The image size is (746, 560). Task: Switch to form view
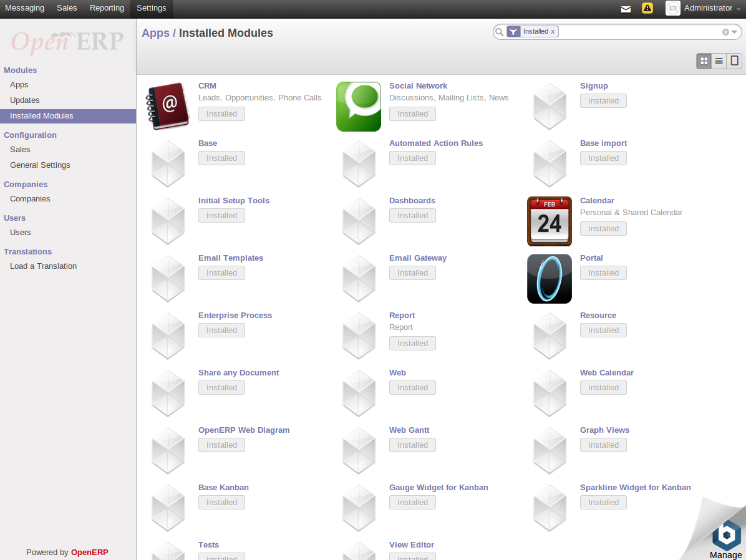[734, 60]
